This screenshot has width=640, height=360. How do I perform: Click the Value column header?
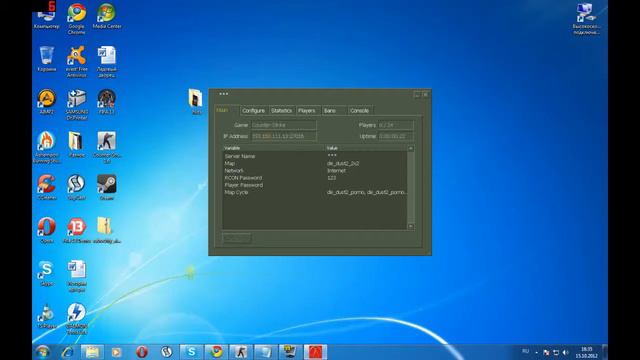(x=366, y=148)
